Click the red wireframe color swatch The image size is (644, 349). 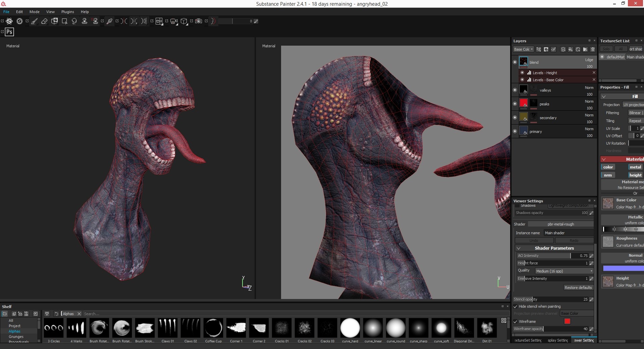click(567, 321)
